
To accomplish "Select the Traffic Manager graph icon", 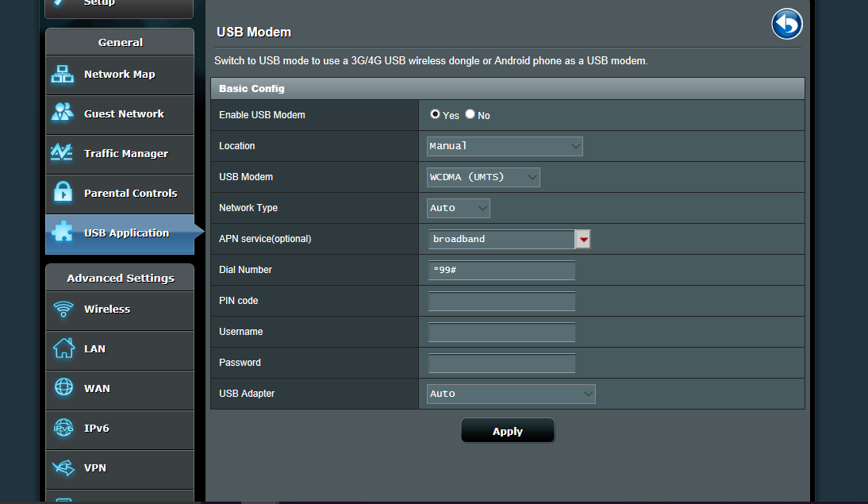I will click(63, 152).
